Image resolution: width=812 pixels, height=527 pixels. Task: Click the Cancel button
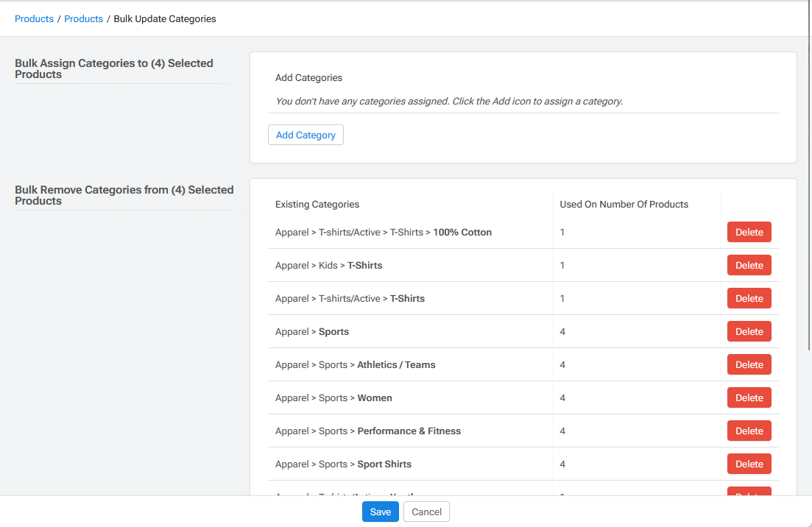click(426, 511)
